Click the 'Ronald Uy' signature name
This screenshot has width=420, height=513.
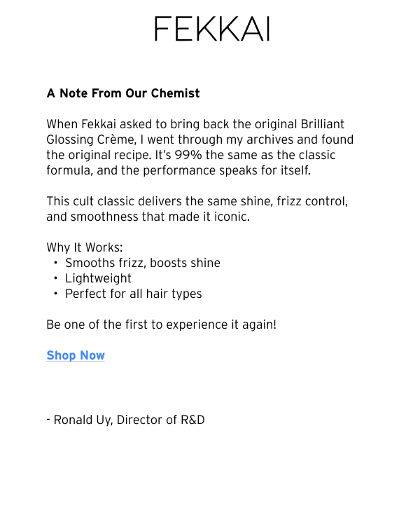point(83,420)
